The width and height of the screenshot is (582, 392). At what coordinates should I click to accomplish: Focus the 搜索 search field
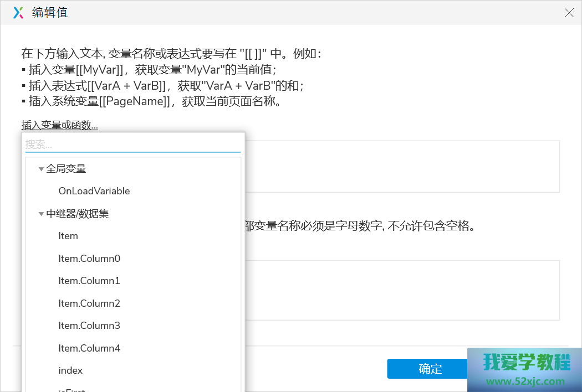click(x=132, y=145)
